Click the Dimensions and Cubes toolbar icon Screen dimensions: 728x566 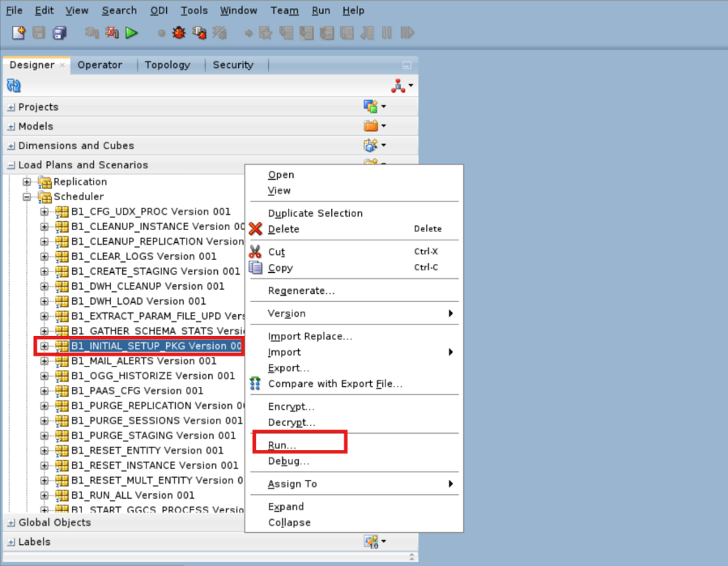click(x=370, y=145)
